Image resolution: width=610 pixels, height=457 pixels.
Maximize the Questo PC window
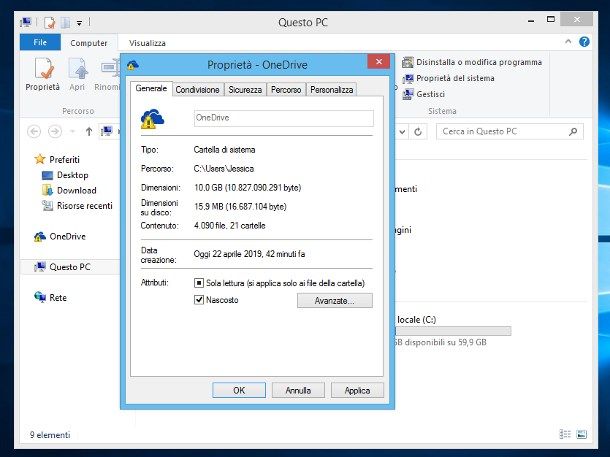click(x=551, y=19)
